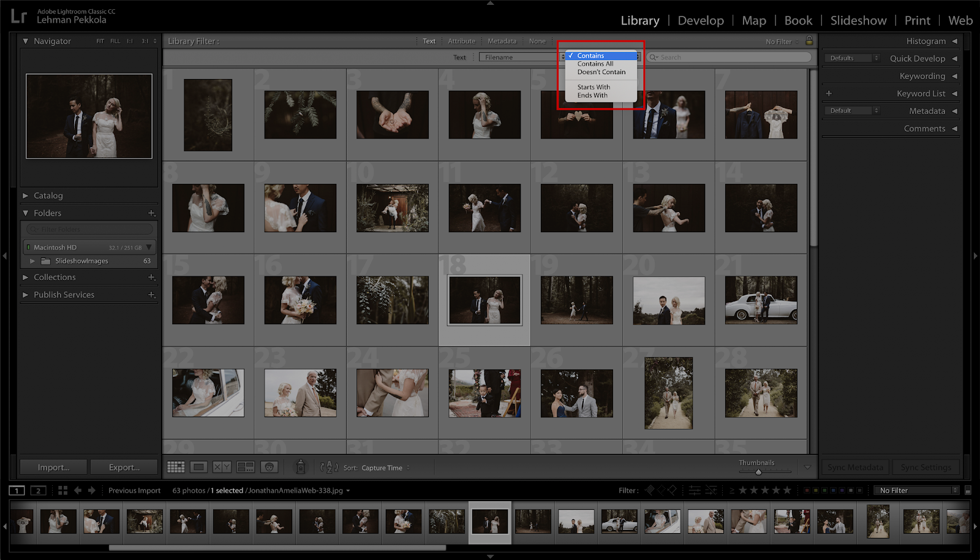The height and width of the screenshot is (560, 980).
Task: Open the Sort Capture Time dropdown
Action: click(385, 468)
